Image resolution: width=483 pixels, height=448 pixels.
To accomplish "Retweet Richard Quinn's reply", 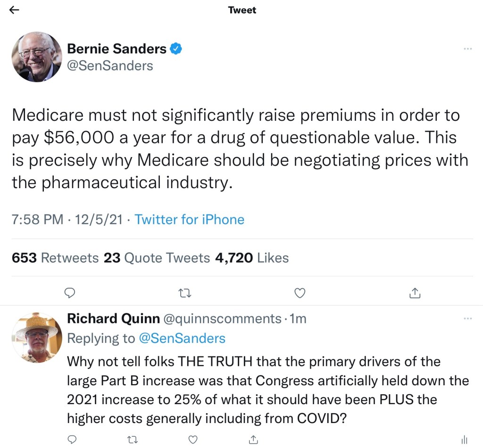I will [132, 439].
